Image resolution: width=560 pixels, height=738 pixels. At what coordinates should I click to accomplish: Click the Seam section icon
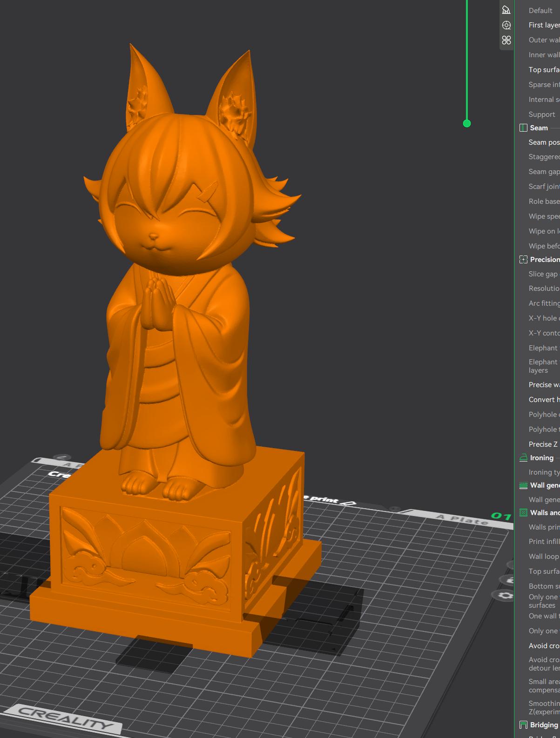pyautogui.click(x=523, y=128)
